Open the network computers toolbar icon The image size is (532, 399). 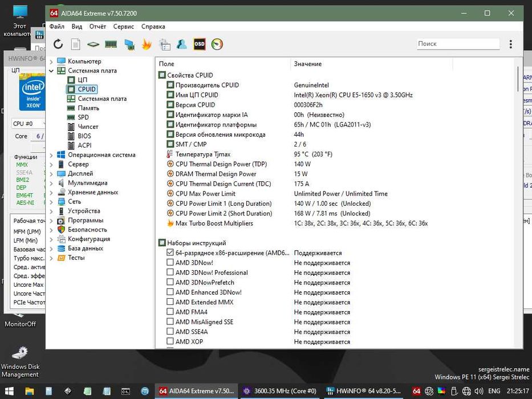[129, 44]
